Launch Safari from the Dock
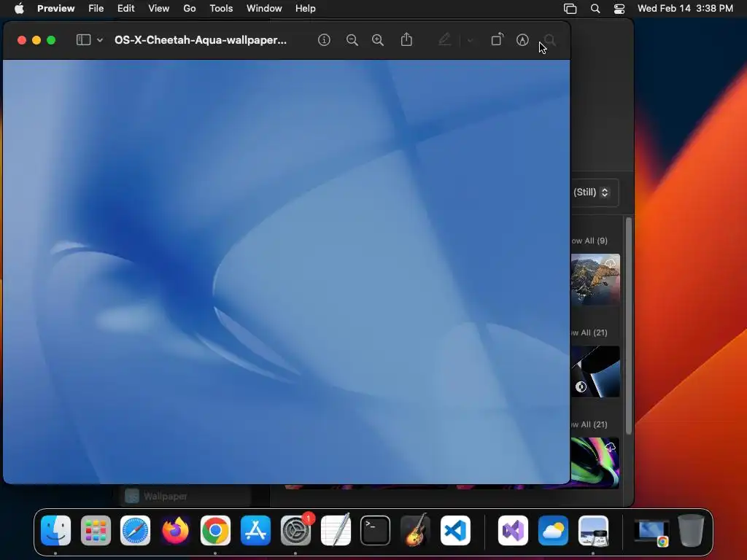This screenshot has height=560, width=747. click(135, 531)
